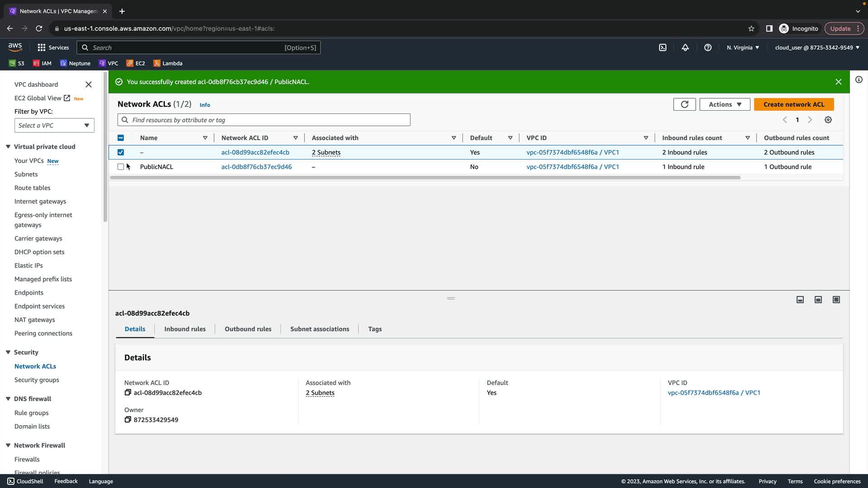Copy the Owner account number
This screenshot has height=488, width=868.
tap(128, 420)
